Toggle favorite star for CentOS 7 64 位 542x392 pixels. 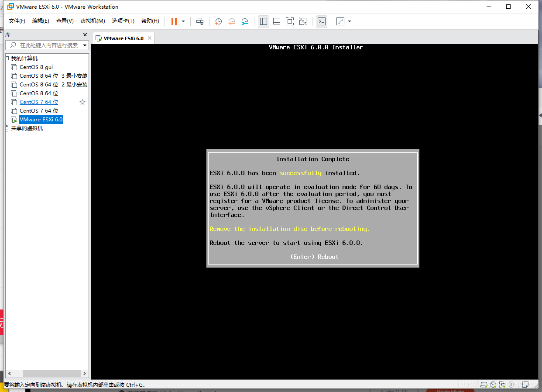[x=82, y=102]
